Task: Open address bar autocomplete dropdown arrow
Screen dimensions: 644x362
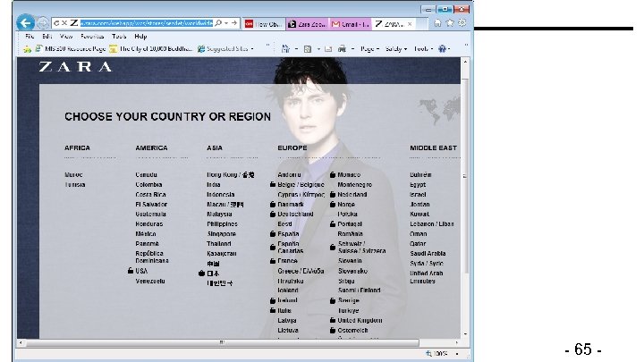Action: (x=226, y=23)
